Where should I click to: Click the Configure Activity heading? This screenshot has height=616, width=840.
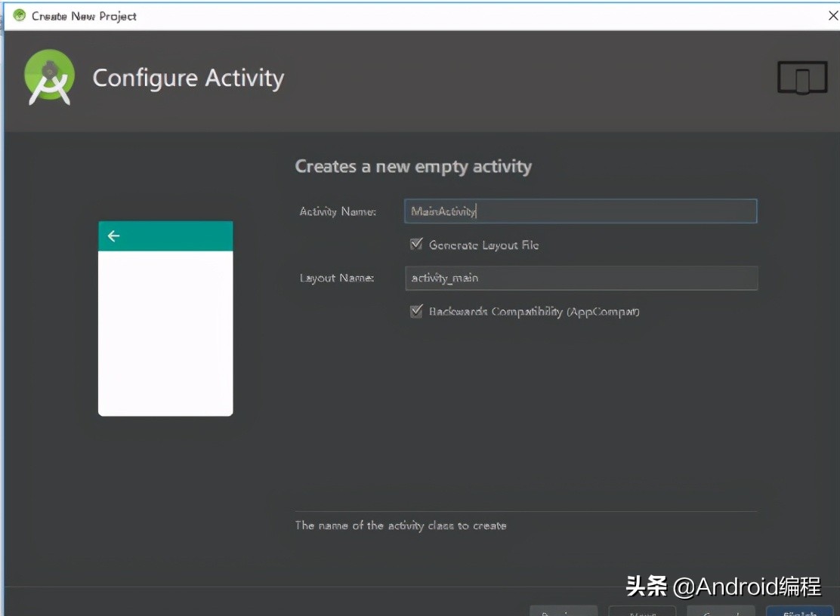click(188, 79)
